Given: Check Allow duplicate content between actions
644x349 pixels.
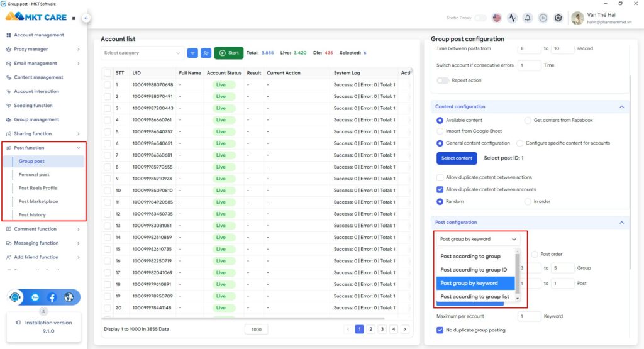Looking at the screenshot, I should click(440, 178).
